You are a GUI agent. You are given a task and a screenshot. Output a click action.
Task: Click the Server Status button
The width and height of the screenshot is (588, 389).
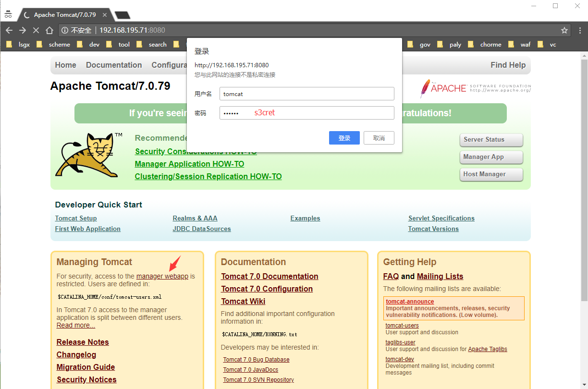coord(491,140)
